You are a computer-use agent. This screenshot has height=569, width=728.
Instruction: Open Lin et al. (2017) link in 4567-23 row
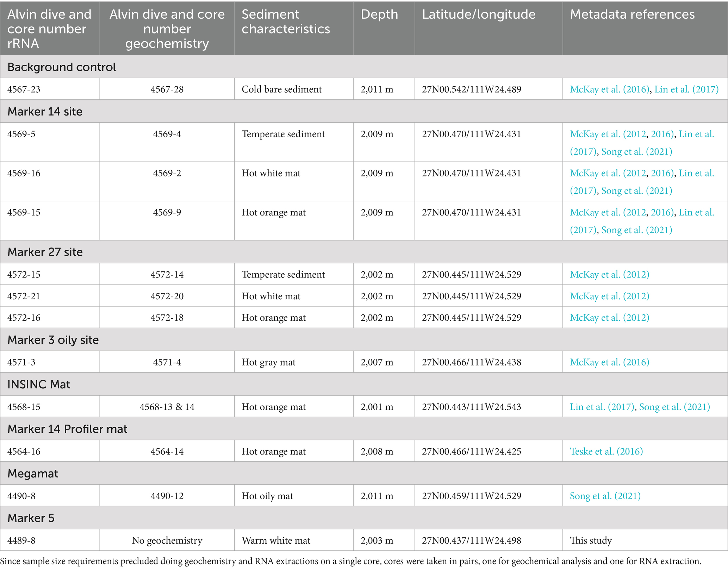click(x=686, y=89)
